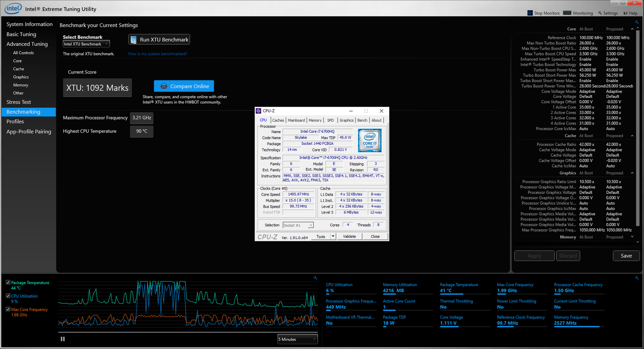This screenshot has height=349, width=644.
Task: Click the Thermal Throttling No tile
Action: [x=464, y=304]
